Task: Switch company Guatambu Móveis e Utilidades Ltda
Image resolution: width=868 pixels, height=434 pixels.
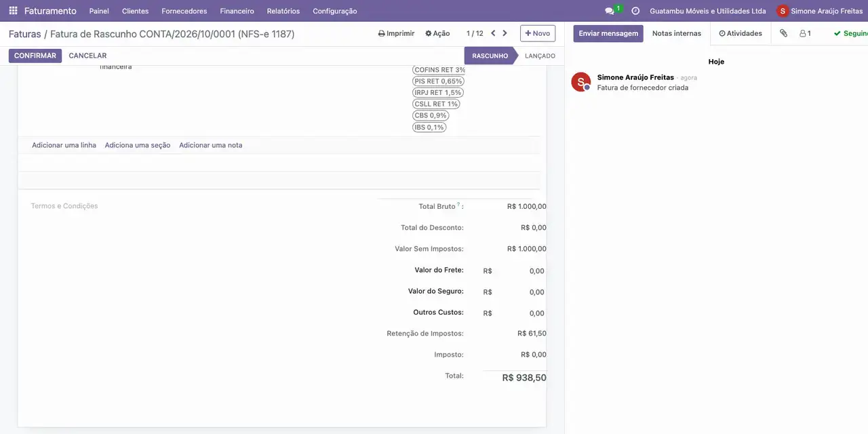Action: point(707,11)
